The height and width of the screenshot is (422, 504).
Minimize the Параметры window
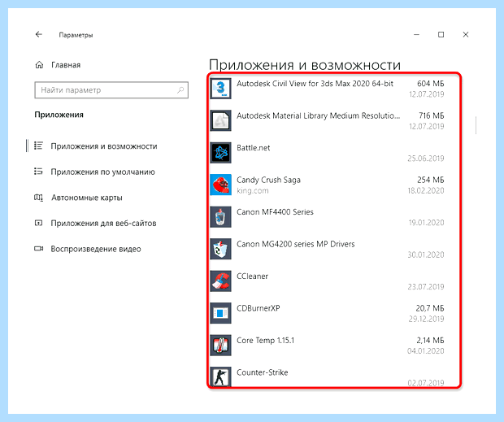416,35
